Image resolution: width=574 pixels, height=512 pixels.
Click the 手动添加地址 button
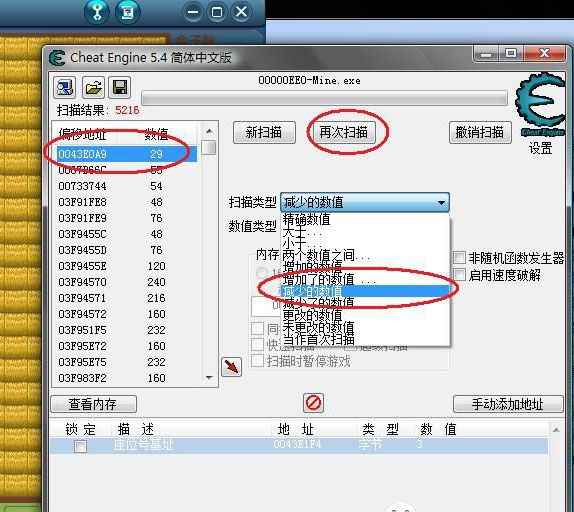(508, 404)
